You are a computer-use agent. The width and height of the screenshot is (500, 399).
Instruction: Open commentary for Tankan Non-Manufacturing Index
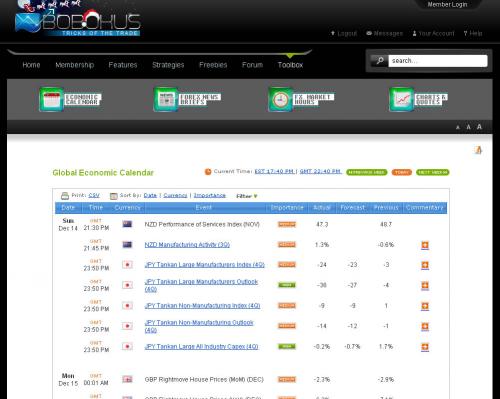[x=425, y=306]
